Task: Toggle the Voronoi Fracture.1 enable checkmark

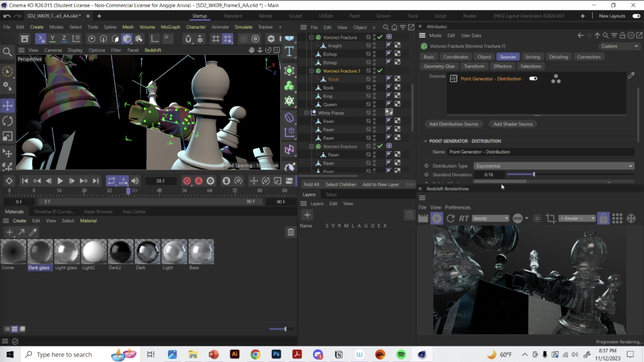Action: click(x=380, y=71)
